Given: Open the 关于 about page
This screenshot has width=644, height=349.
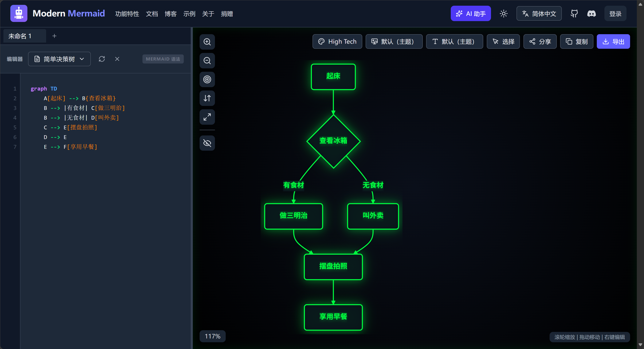Looking at the screenshot, I should 208,14.
